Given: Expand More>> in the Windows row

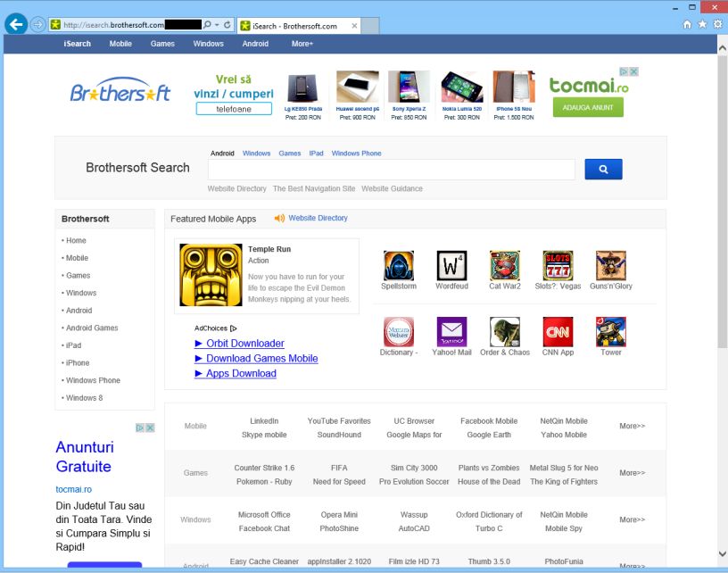Looking at the screenshot, I should [632, 519].
